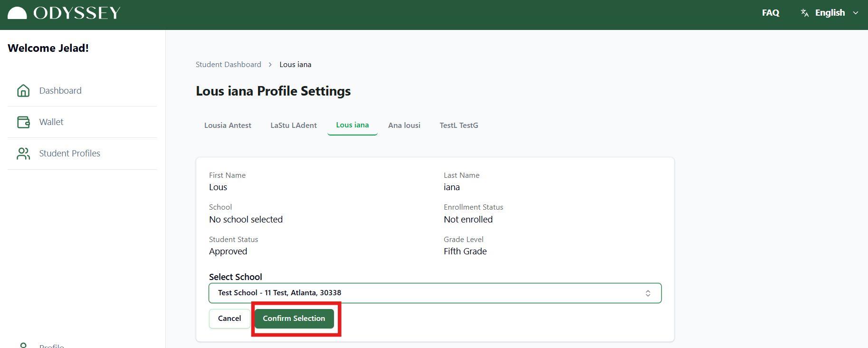The width and height of the screenshot is (868, 348).
Task: Click the up-down arrows in school selector
Action: click(648, 293)
